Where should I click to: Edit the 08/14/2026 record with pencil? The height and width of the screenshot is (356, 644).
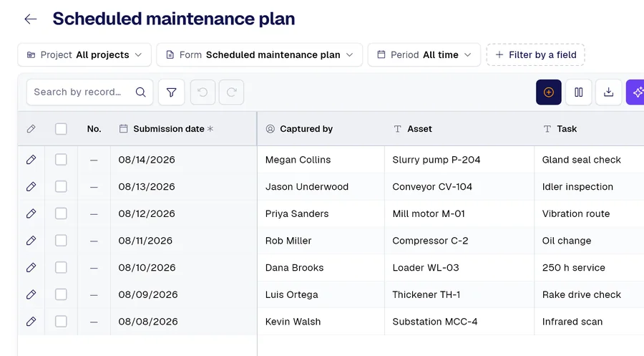(x=31, y=160)
